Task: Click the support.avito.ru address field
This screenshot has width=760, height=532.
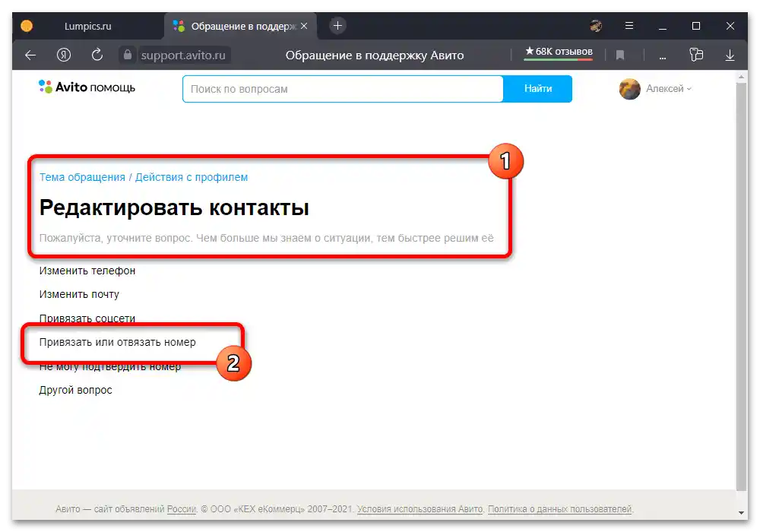Action: pos(183,55)
